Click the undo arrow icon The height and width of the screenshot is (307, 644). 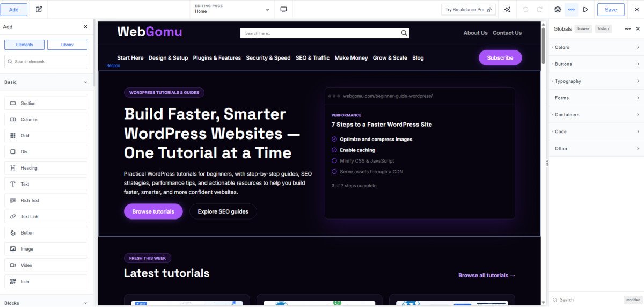click(525, 9)
